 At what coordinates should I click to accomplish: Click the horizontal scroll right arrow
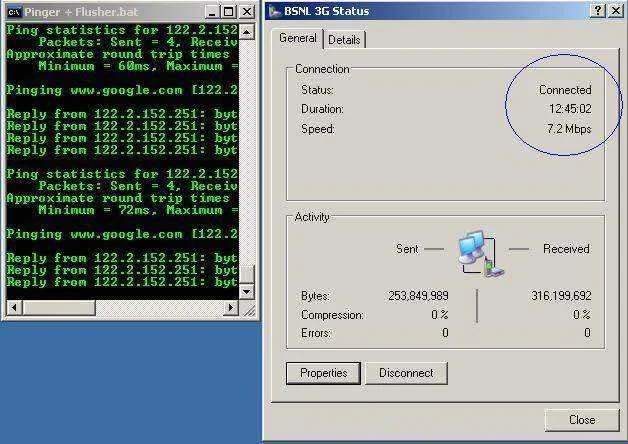click(231, 307)
